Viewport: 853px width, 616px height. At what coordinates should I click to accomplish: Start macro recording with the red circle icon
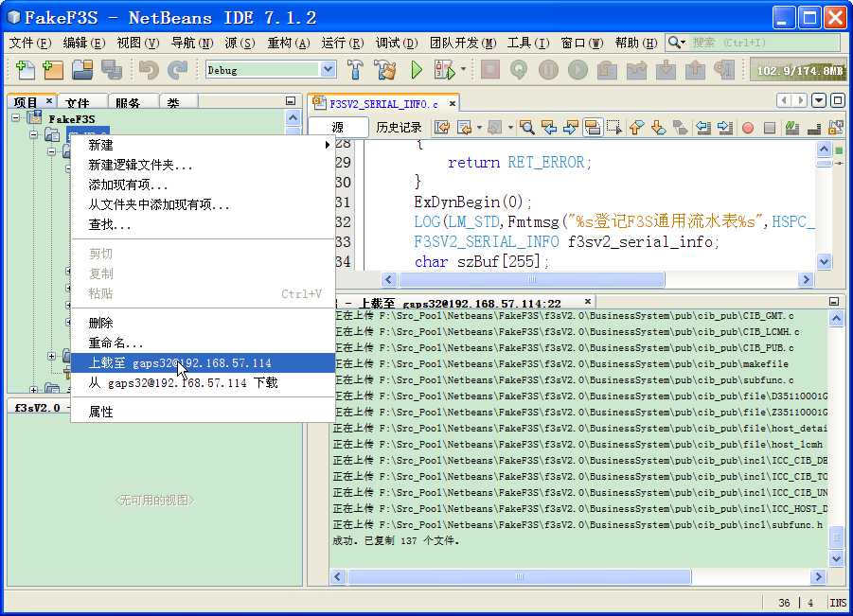coord(748,128)
